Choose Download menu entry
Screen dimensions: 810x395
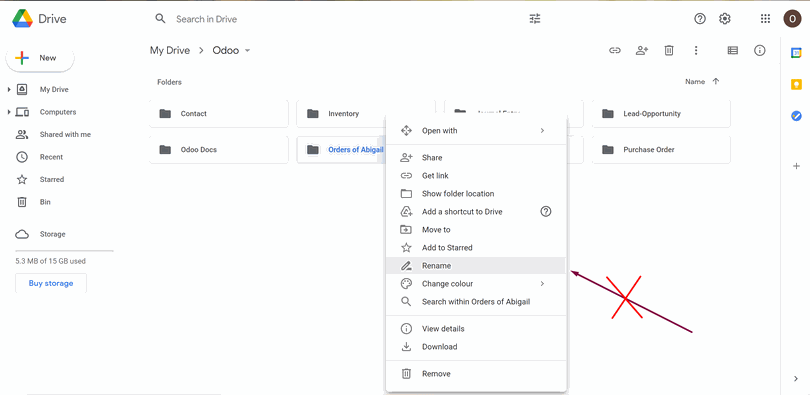476,346
